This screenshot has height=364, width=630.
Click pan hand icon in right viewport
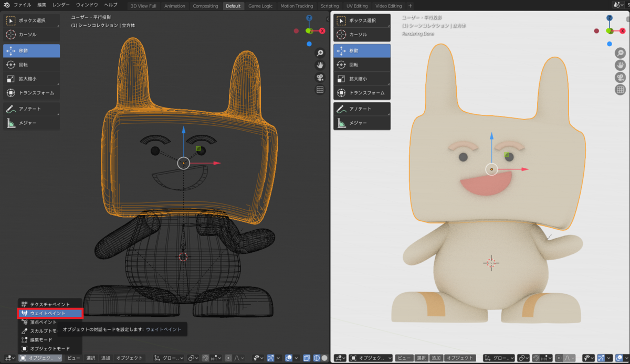[620, 65]
